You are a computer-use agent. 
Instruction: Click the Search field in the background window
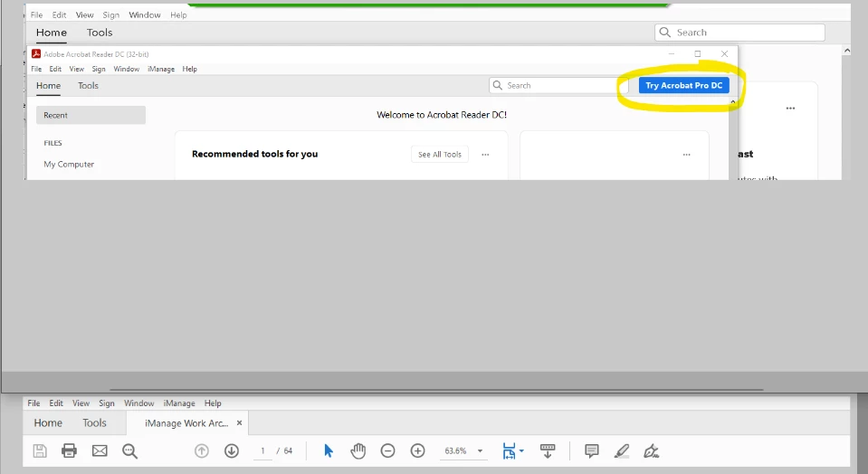click(x=739, y=32)
